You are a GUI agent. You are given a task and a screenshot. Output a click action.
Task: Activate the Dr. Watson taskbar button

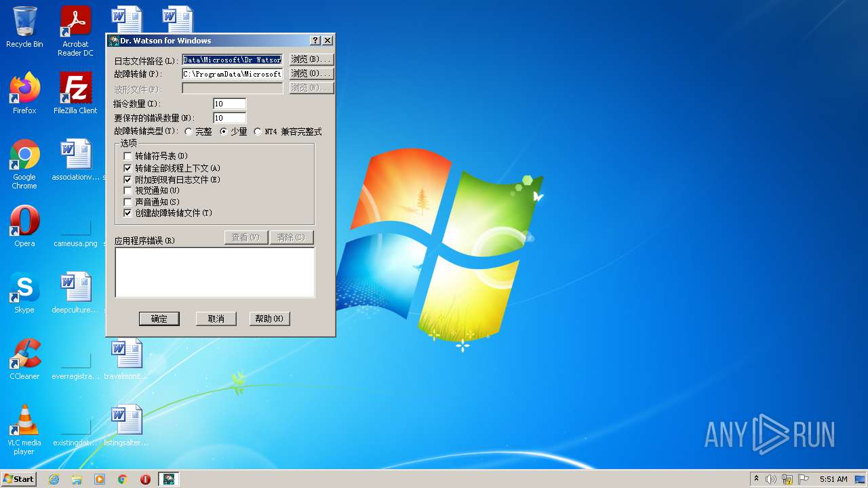pyautogui.click(x=169, y=479)
